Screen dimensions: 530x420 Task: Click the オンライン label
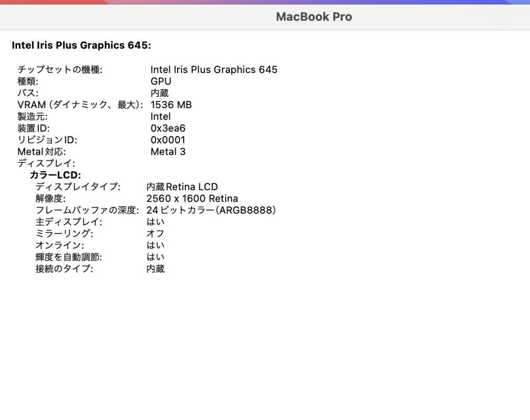59,245
